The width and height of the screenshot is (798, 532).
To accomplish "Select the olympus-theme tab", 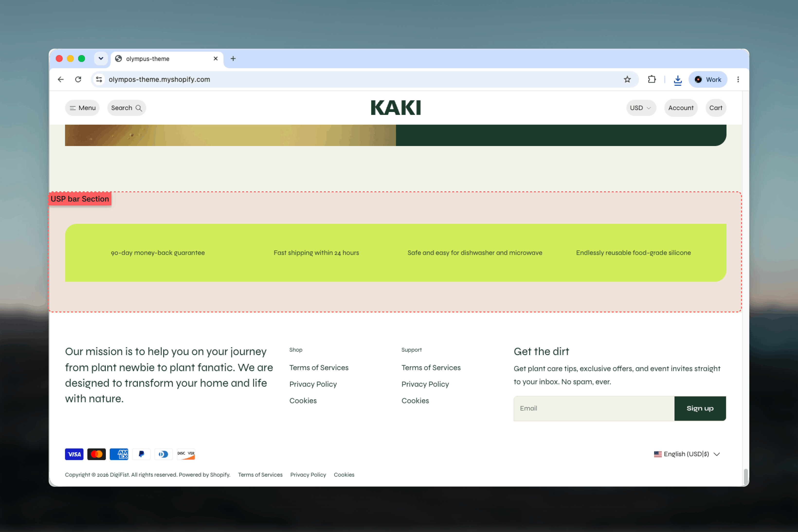I will 167,59.
